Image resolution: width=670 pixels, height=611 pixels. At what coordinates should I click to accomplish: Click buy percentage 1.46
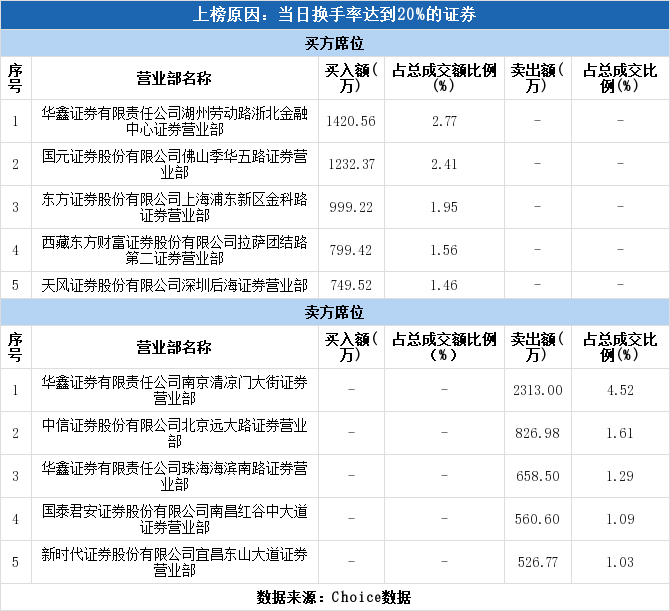pos(444,285)
